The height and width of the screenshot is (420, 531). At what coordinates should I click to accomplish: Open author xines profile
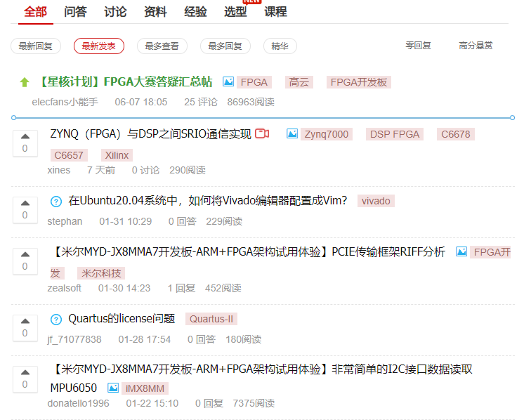[x=59, y=170]
